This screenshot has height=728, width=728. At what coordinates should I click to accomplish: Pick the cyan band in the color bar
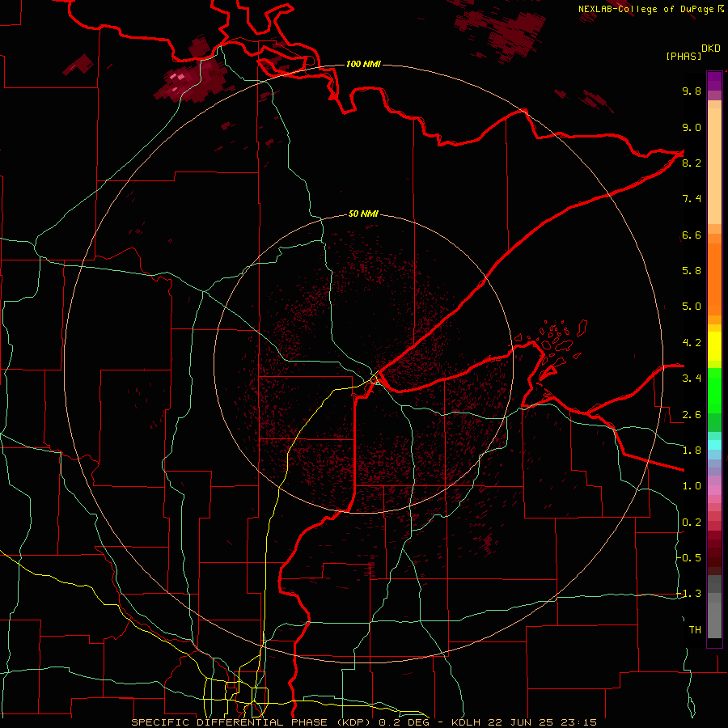(x=714, y=445)
